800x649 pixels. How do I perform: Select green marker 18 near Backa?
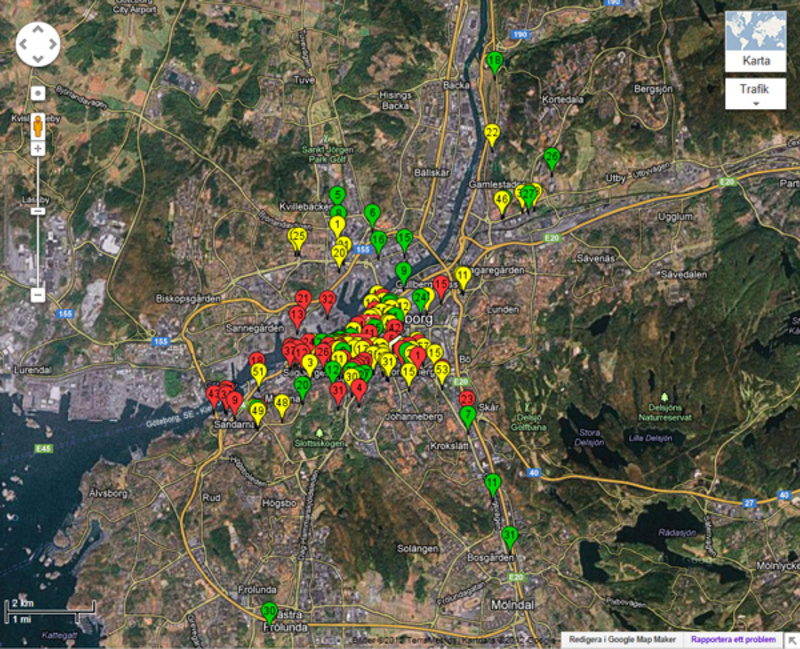(x=494, y=61)
